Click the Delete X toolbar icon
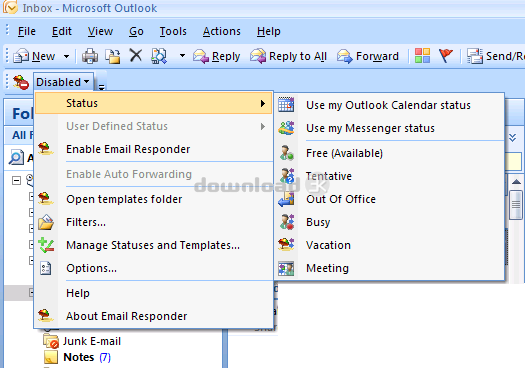 click(136, 56)
